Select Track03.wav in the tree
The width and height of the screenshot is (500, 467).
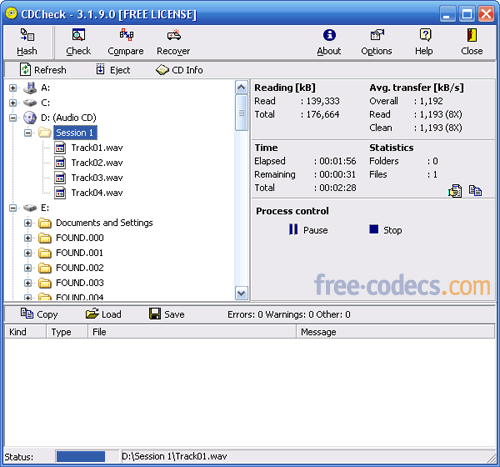click(x=97, y=178)
